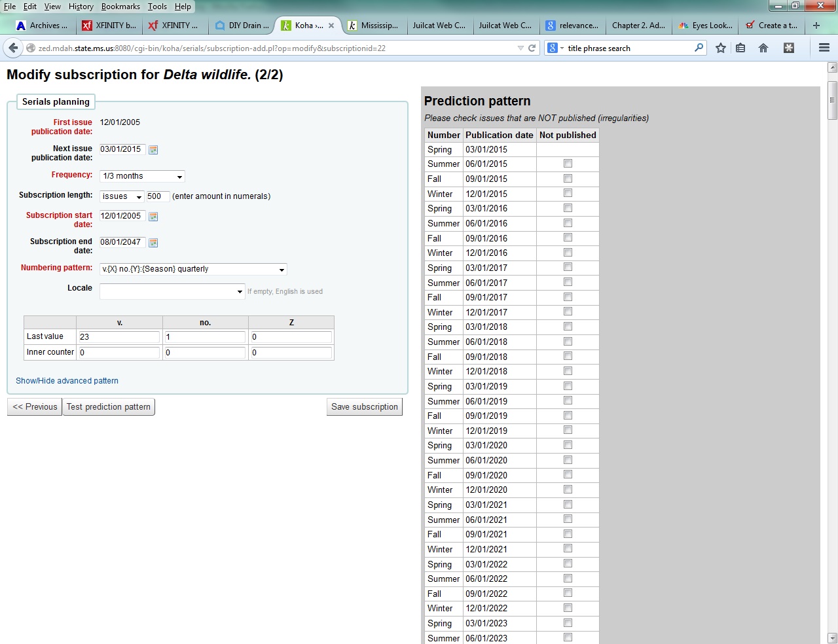The image size is (838, 644).
Task: Reload the page with the refresh icon
Action: 532,48
